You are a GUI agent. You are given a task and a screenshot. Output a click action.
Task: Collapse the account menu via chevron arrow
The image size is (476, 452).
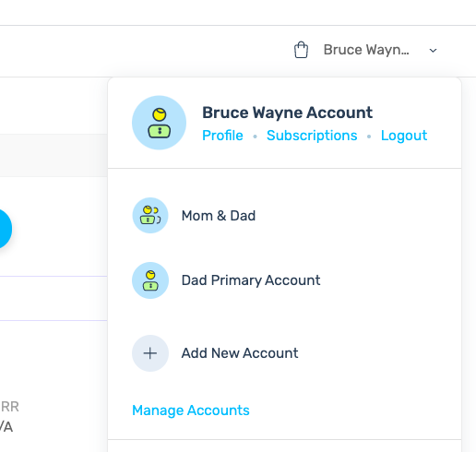coord(433,51)
